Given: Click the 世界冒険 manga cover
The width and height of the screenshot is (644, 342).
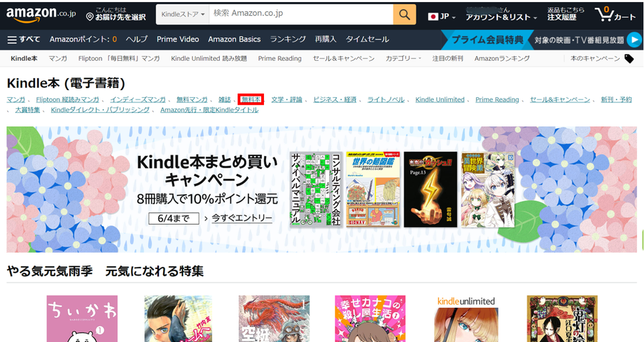Looking at the screenshot, I should (x=488, y=190).
